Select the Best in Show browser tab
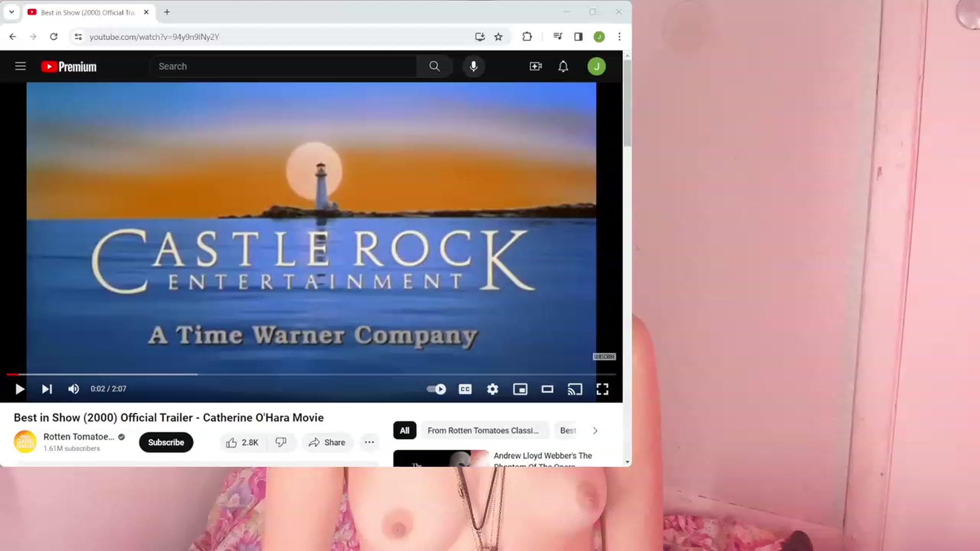The image size is (980, 551). pos(88,12)
